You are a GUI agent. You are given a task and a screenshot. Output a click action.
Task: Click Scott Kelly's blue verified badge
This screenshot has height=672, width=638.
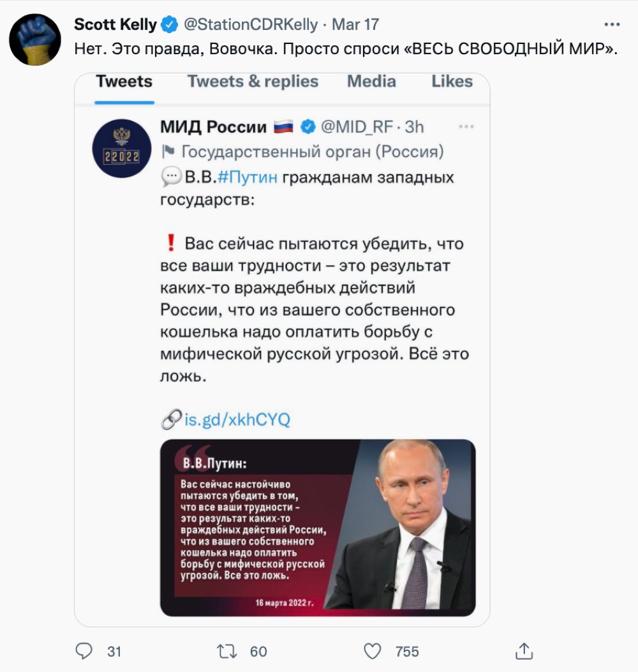coord(169,25)
